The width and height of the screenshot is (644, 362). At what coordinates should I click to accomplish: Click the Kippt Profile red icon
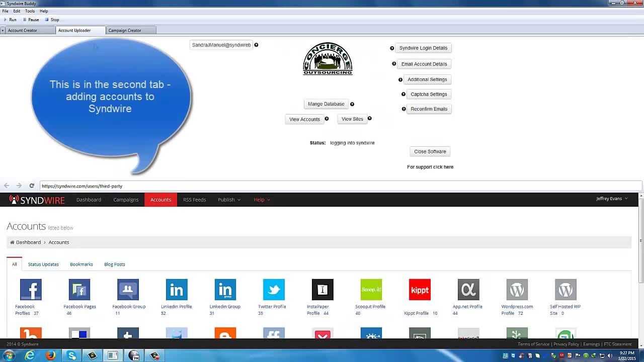(420, 290)
